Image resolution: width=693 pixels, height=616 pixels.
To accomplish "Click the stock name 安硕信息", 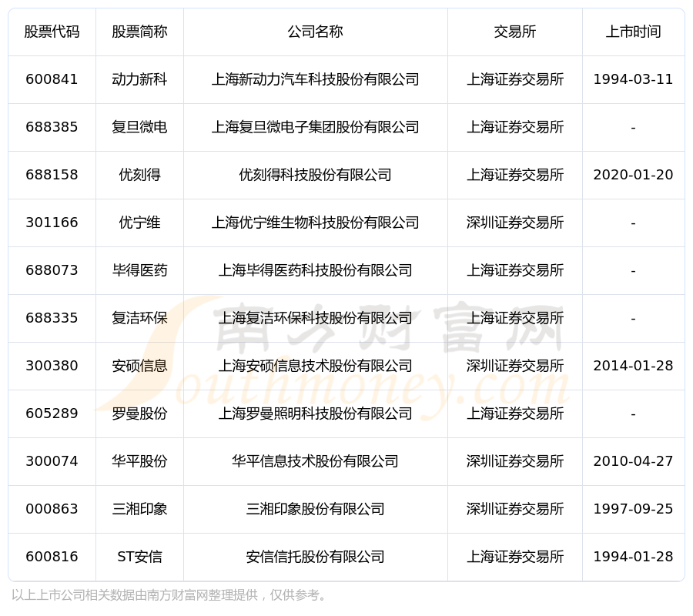I will (x=139, y=366).
